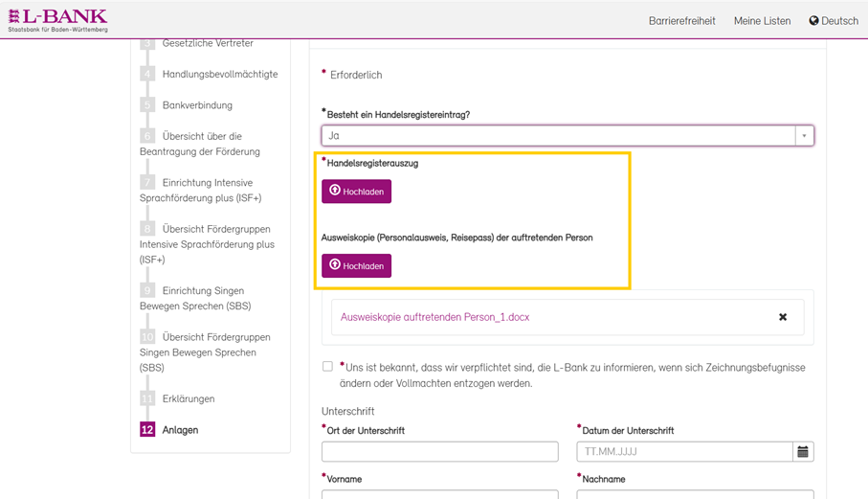This screenshot has width=868, height=499.
Task: Open Ausweiskopie auftretenden Person_1.docx file link
Action: point(434,317)
